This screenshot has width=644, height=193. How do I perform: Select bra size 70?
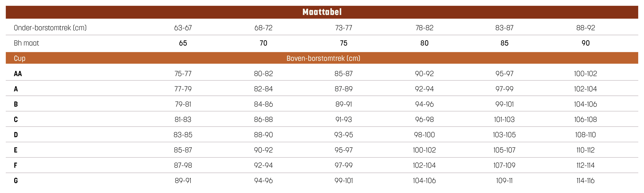coord(263,43)
